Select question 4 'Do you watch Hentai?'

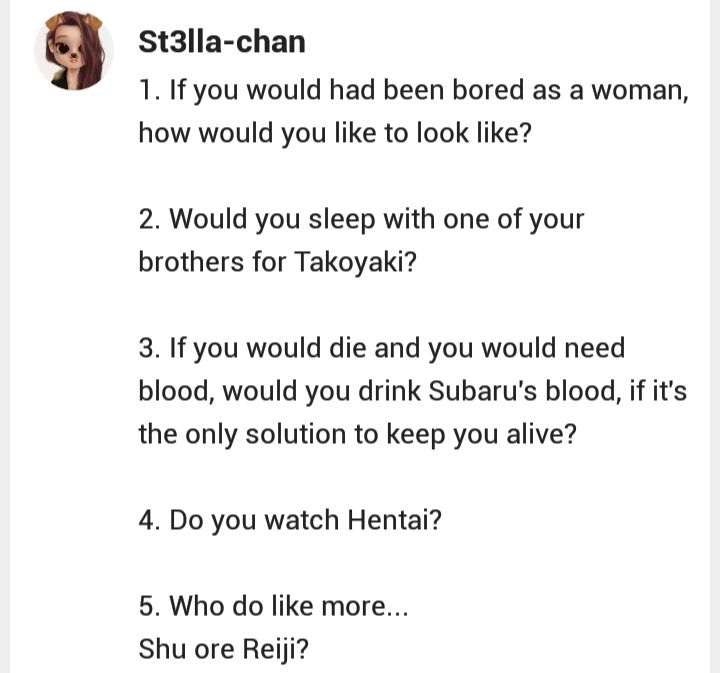(x=290, y=520)
